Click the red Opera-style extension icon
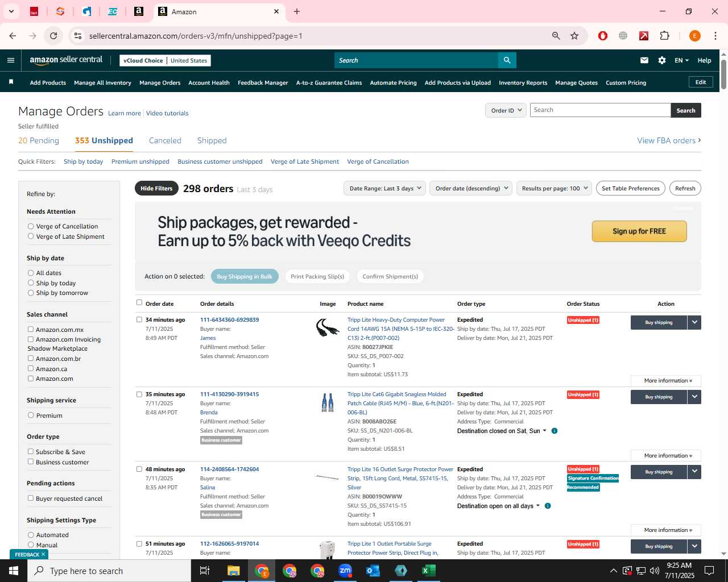 click(603, 36)
